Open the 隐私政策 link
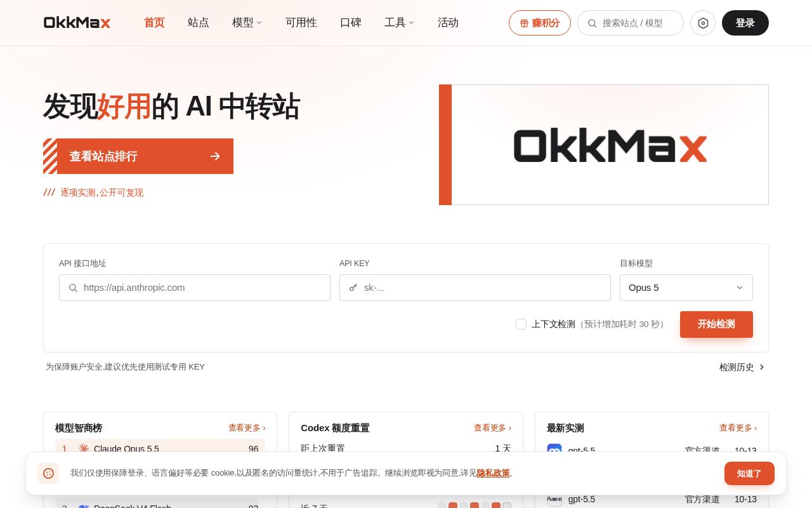This screenshot has height=508, width=812. 494,473
